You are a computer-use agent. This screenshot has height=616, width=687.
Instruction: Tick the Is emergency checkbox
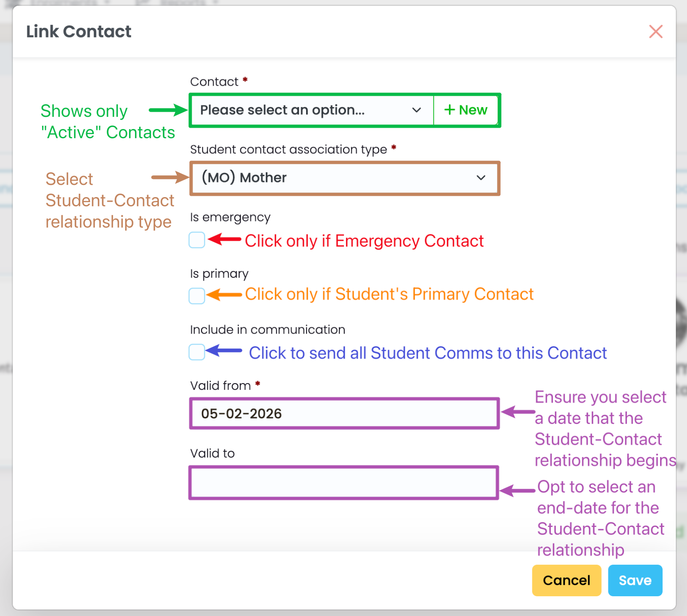click(x=197, y=240)
